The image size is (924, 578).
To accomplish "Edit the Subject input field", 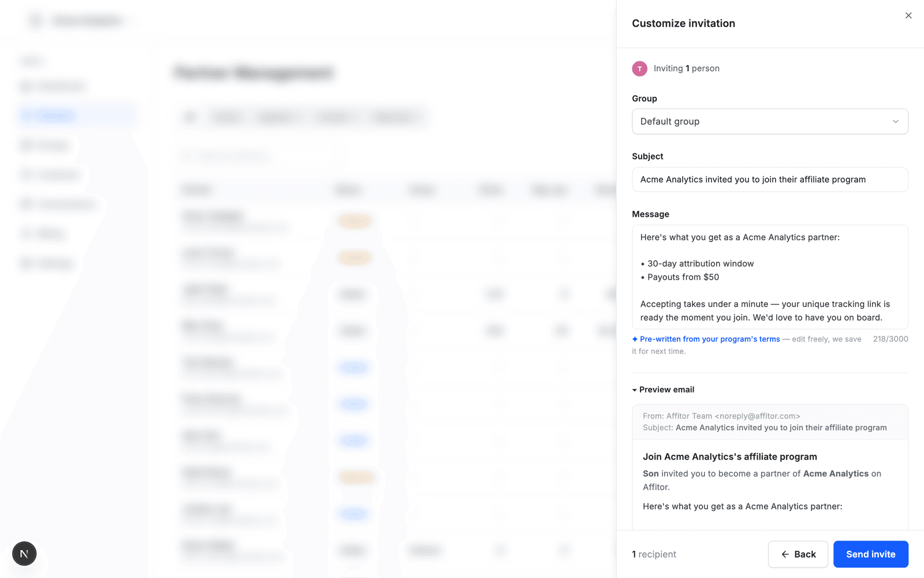I will tap(770, 179).
